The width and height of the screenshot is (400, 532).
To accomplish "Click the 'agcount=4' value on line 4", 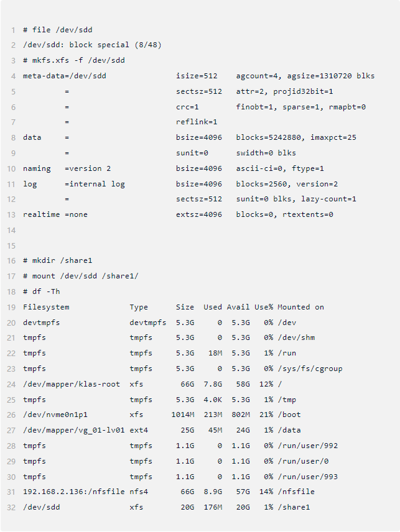I will click(257, 76).
